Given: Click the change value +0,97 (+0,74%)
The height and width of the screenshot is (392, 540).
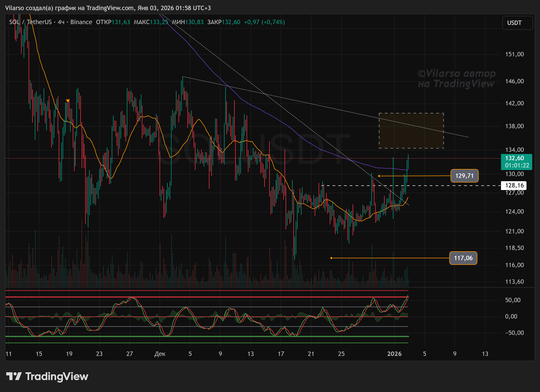Looking at the screenshot, I should tap(264, 22).
